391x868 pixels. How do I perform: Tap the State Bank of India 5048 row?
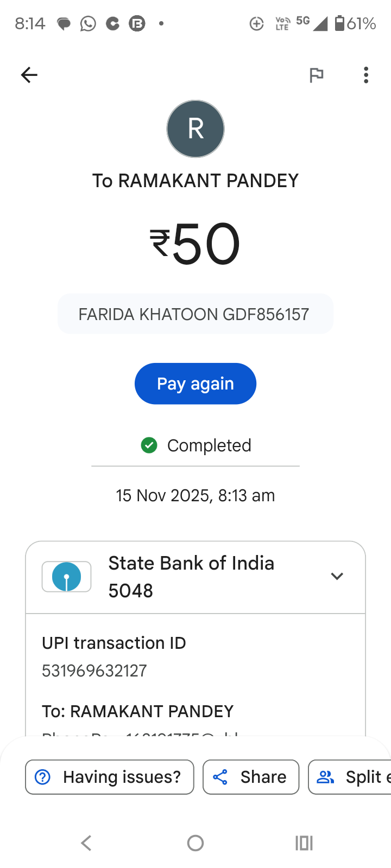click(191, 577)
